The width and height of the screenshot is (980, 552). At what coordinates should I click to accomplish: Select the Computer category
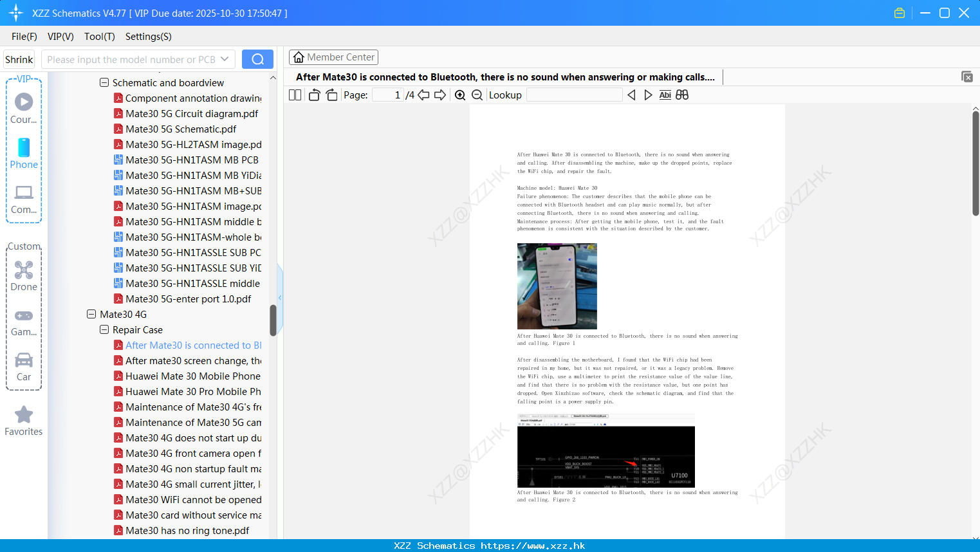tap(24, 199)
